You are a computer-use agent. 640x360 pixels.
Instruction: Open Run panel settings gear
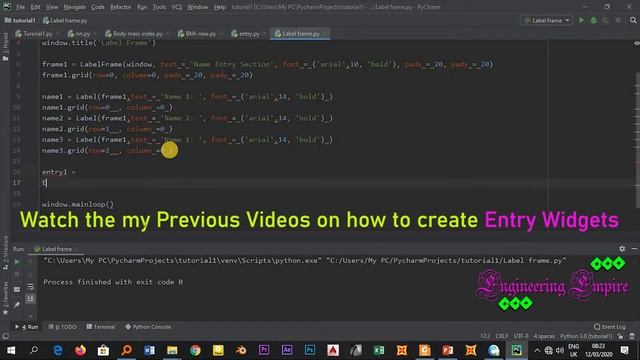pyautogui.click(x=622, y=249)
